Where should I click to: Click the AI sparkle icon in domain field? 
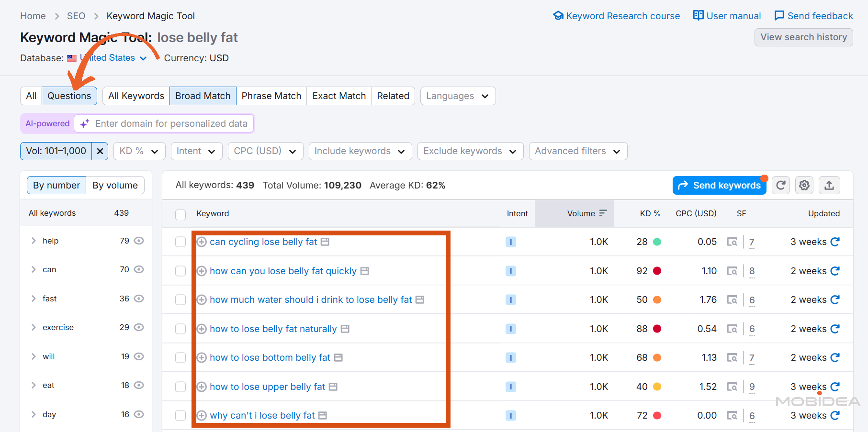click(x=85, y=124)
